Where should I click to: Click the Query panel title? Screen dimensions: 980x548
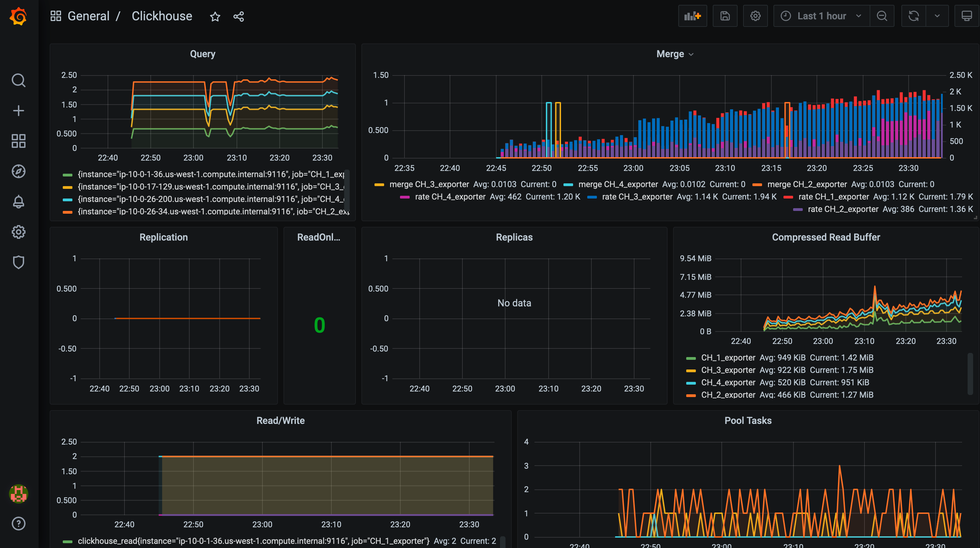(202, 54)
